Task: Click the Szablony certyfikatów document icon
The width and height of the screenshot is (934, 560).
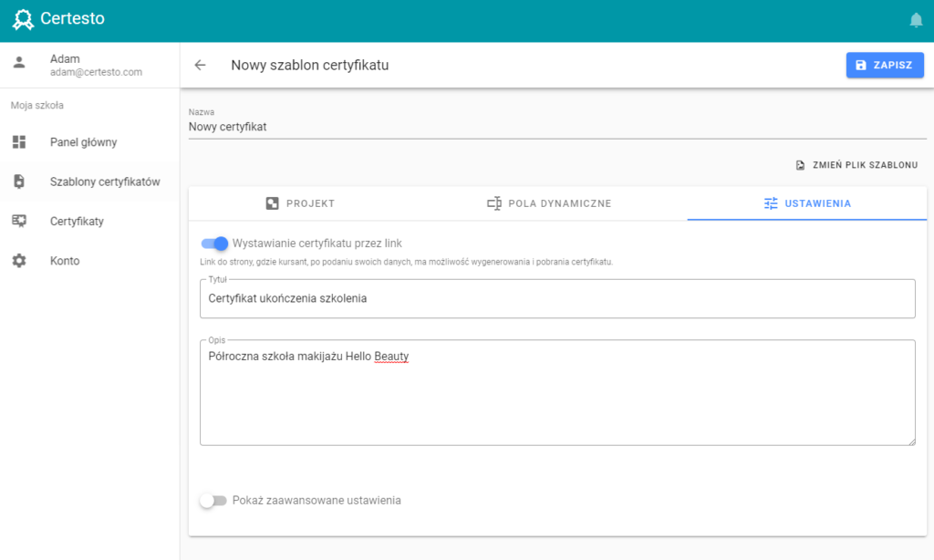Action: [x=19, y=181]
